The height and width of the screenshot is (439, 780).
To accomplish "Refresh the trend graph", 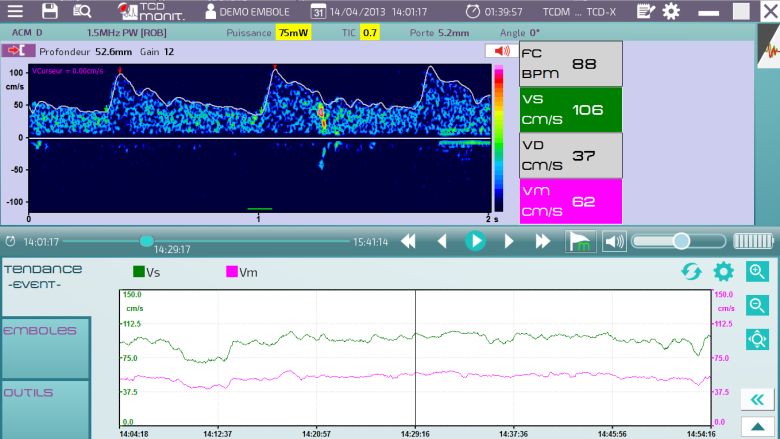I will (x=690, y=272).
